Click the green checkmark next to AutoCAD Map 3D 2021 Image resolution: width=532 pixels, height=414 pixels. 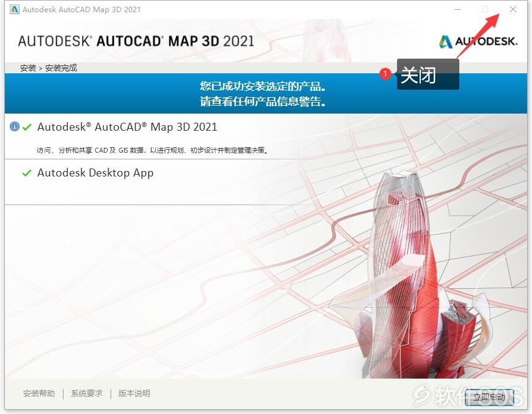point(27,127)
